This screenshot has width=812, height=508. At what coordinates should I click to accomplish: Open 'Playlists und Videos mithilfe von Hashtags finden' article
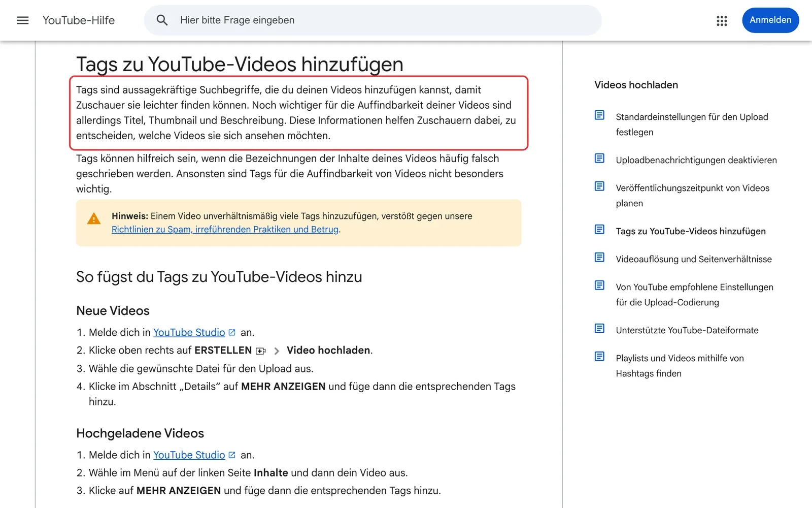[680, 366]
